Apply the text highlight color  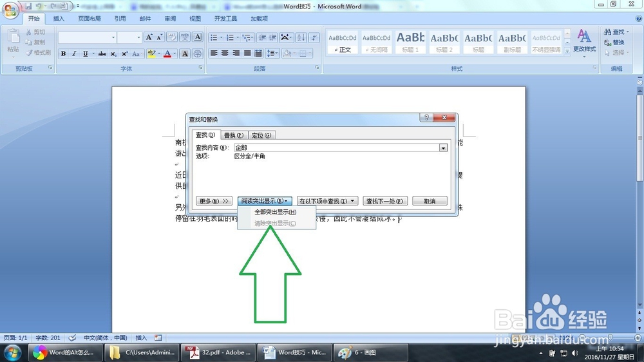(151, 54)
